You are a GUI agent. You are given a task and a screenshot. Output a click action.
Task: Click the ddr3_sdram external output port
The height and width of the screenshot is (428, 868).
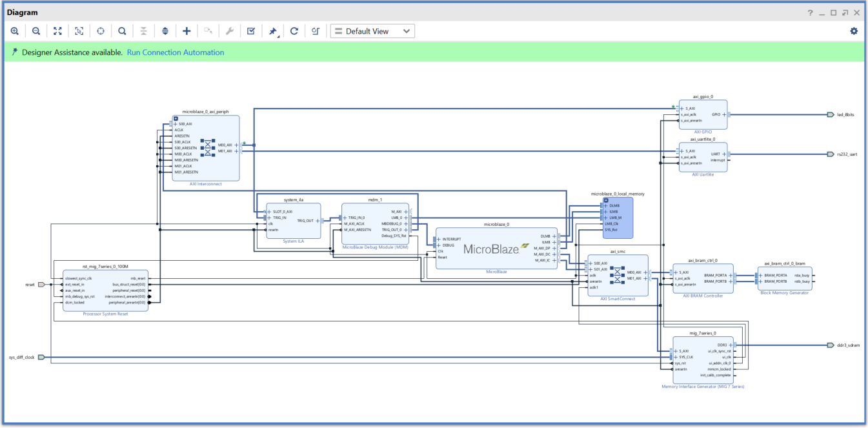coord(831,345)
